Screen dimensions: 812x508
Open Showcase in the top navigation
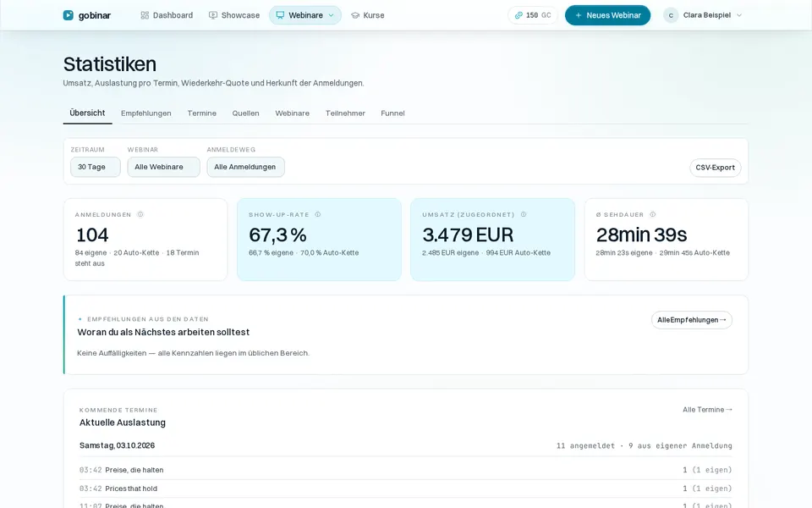tap(234, 15)
